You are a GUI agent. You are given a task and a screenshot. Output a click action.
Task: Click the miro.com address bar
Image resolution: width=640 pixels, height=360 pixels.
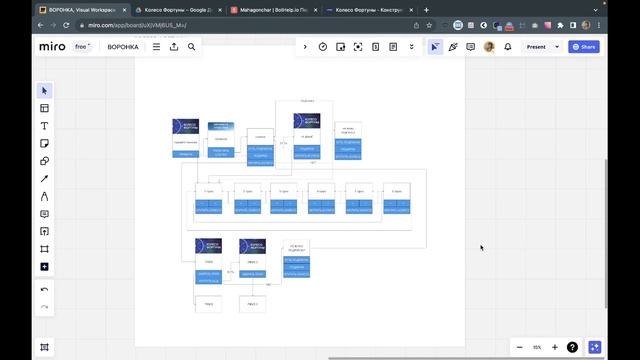point(245,25)
